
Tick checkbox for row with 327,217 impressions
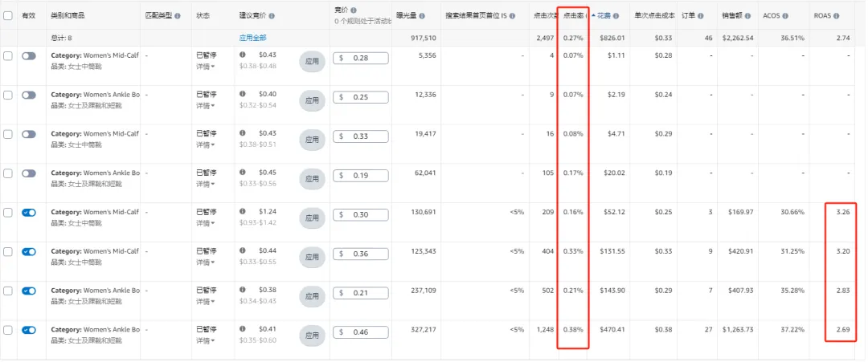point(8,330)
